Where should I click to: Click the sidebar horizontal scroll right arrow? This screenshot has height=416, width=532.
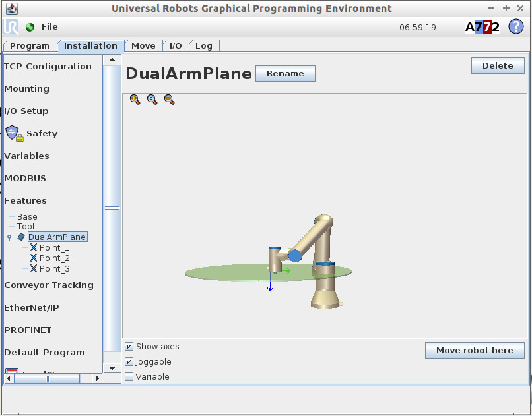(x=98, y=378)
